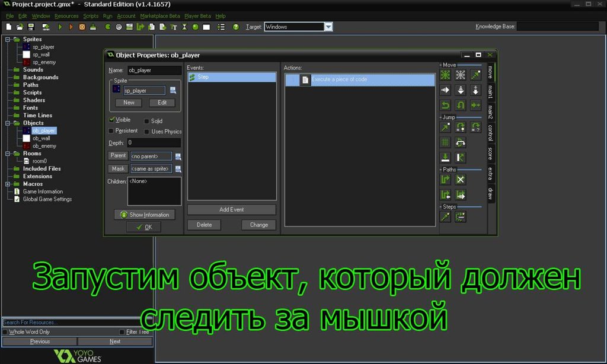The width and height of the screenshot is (607, 364).
Task: Open the sprite selection menu beside sp_player
Action: 173,90
